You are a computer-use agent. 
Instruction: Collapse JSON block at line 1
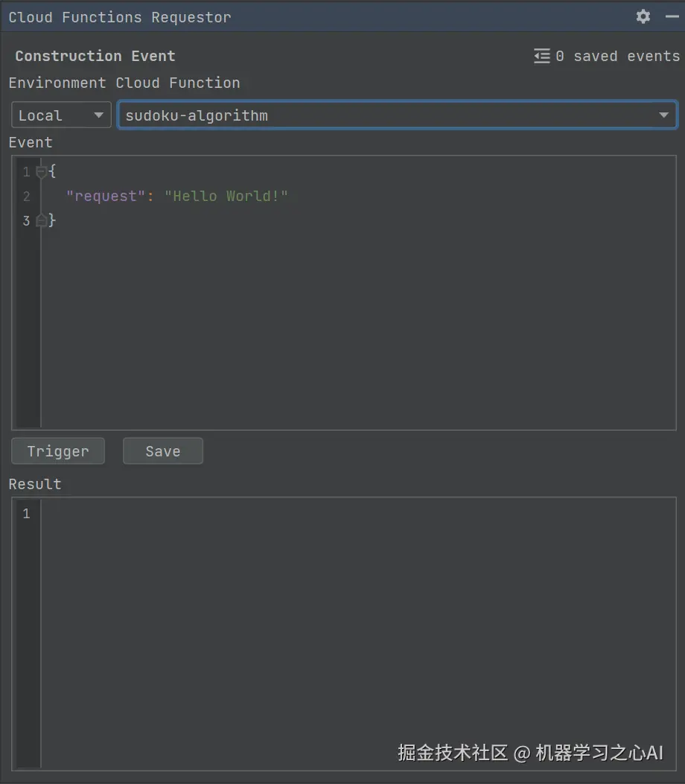pyautogui.click(x=41, y=172)
